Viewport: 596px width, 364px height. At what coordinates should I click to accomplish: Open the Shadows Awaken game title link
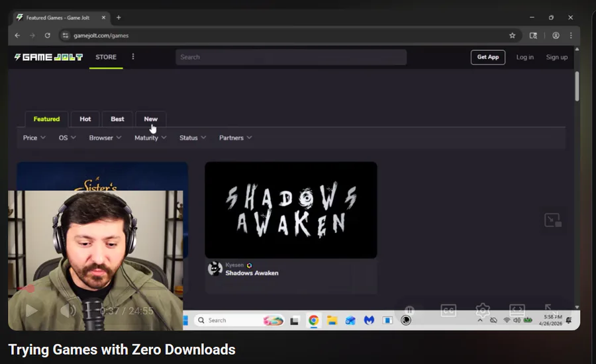pos(252,273)
